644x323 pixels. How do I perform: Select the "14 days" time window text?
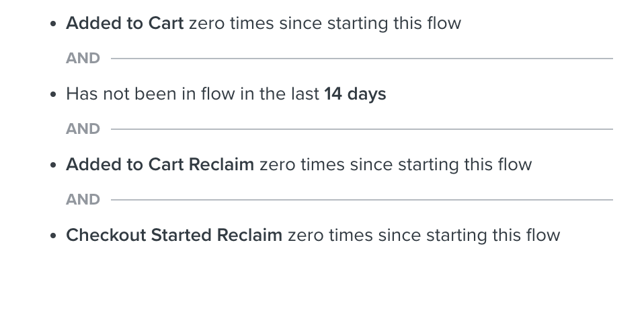[355, 94]
